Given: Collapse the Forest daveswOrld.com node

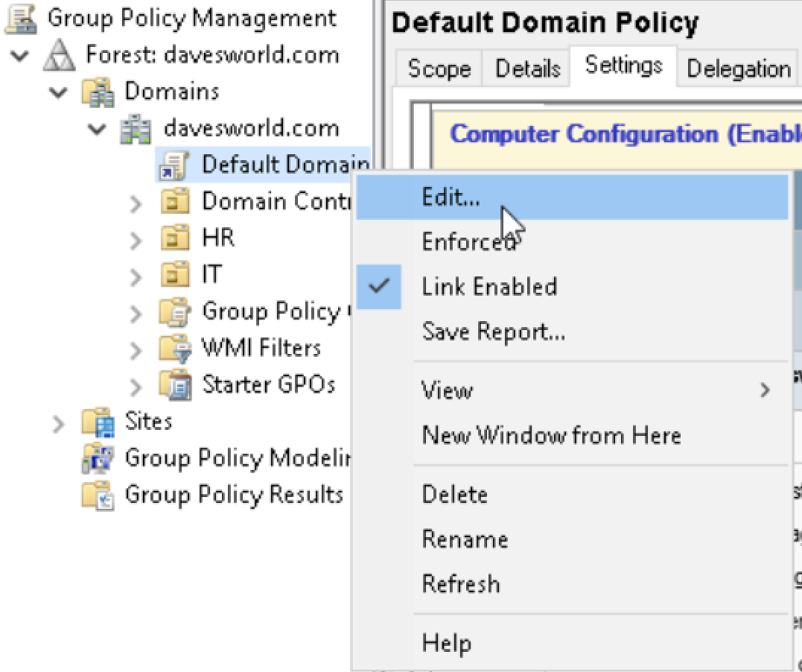Looking at the screenshot, I should click(x=23, y=56).
